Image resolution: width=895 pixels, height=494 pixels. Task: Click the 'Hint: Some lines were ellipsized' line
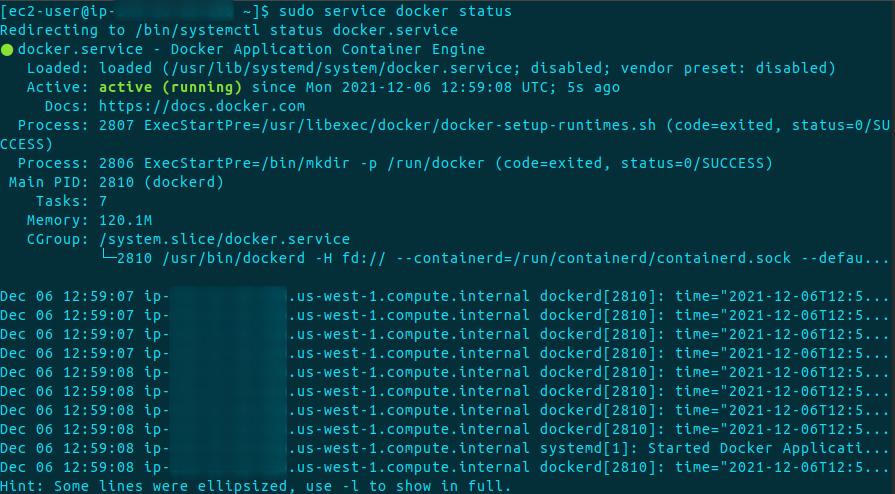click(x=256, y=486)
